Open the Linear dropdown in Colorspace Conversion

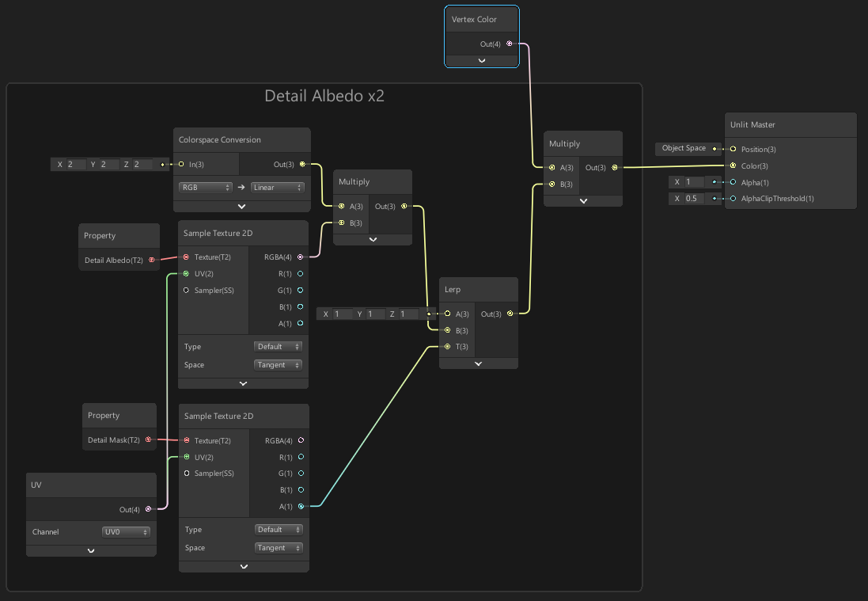point(277,187)
